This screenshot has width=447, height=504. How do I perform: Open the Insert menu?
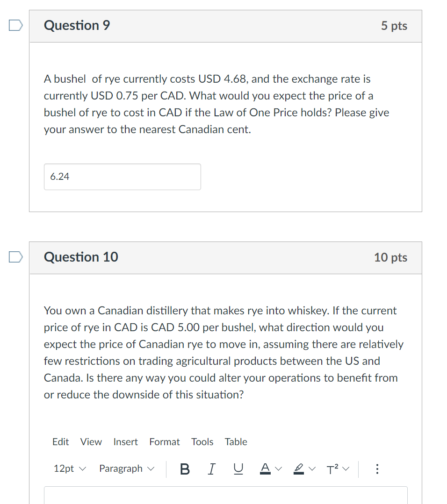[x=125, y=441]
